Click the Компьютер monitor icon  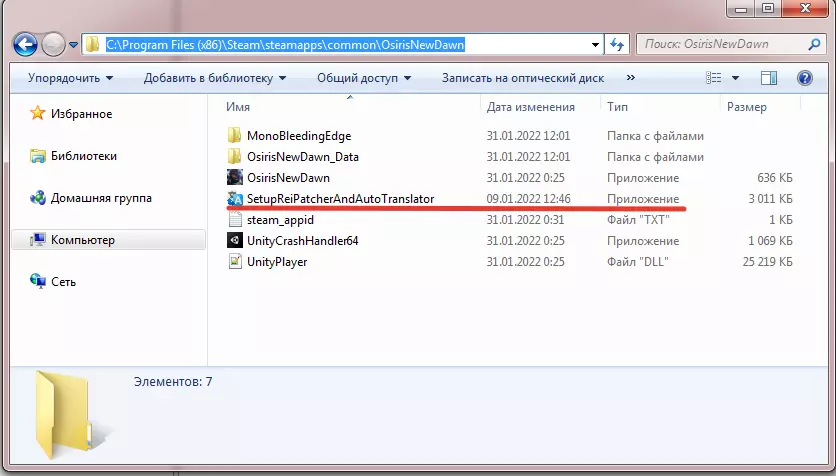pyautogui.click(x=38, y=240)
